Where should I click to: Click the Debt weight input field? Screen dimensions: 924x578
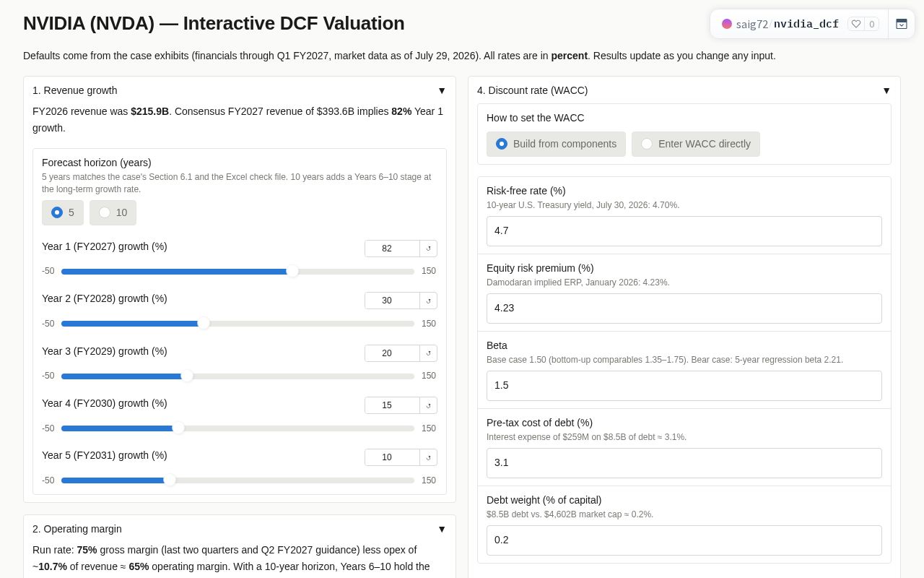click(x=684, y=540)
